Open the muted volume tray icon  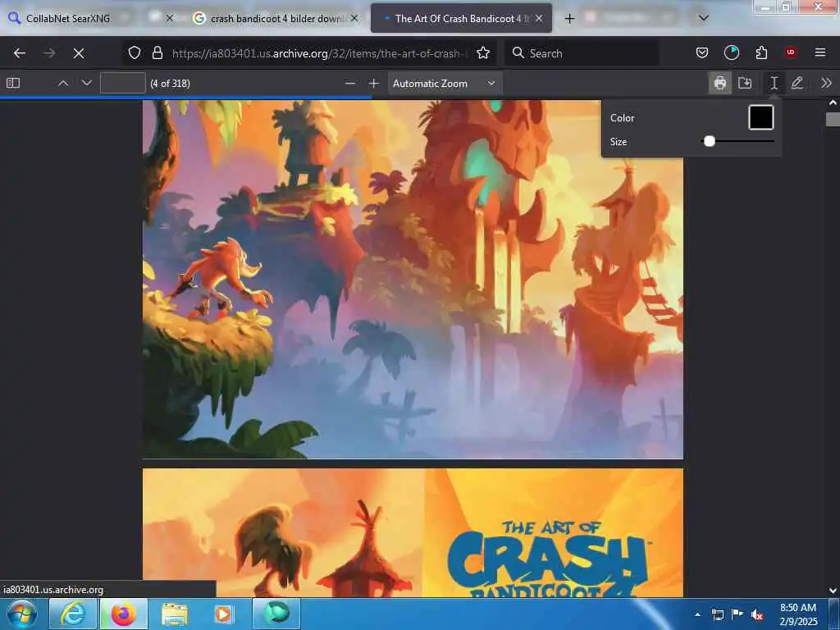click(757, 615)
